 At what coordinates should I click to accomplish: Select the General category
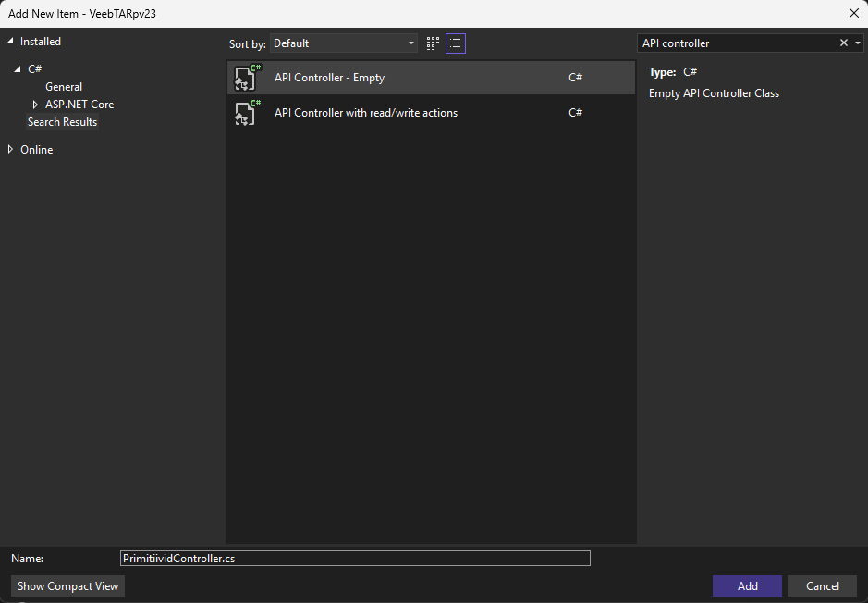[x=64, y=87]
